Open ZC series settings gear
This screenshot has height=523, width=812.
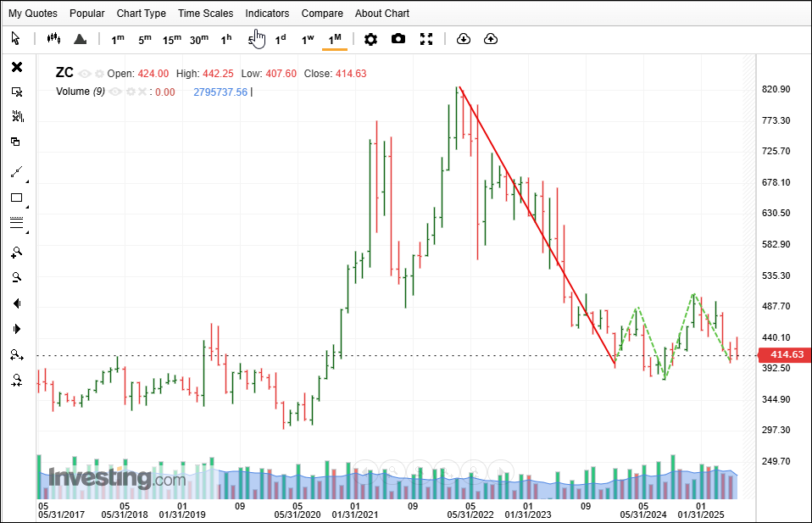click(x=99, y=74)
